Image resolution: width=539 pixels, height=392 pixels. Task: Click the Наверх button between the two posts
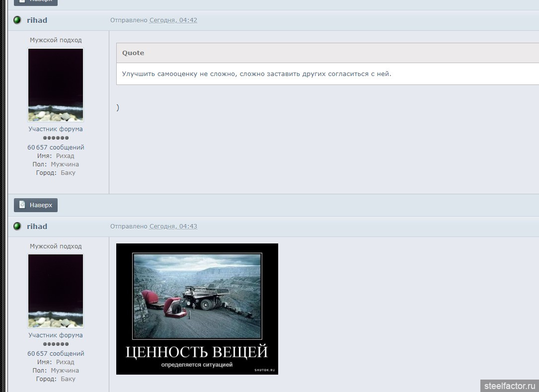pos(36,205)
